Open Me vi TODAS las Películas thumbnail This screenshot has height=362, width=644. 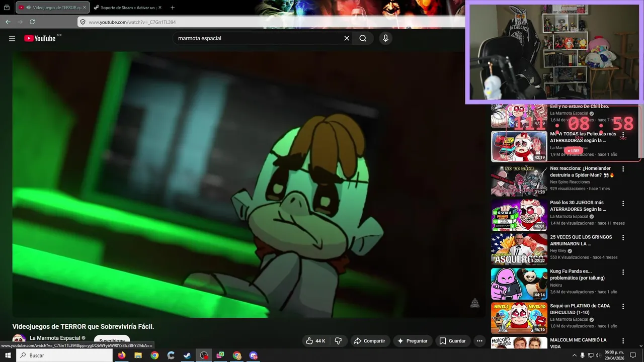(x=519, y=146)
